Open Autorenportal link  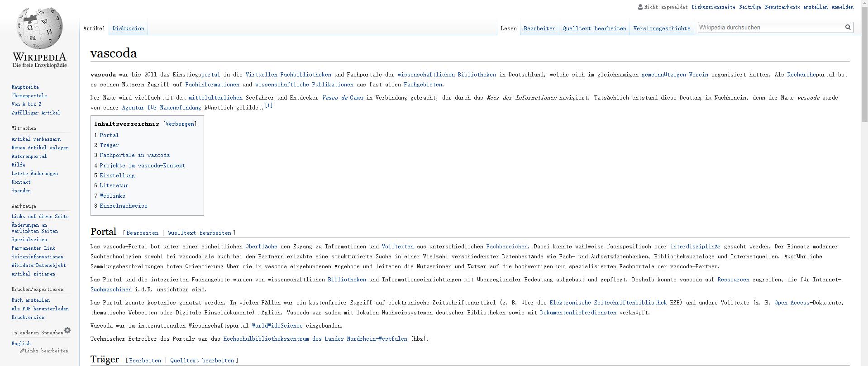[29, 157]
